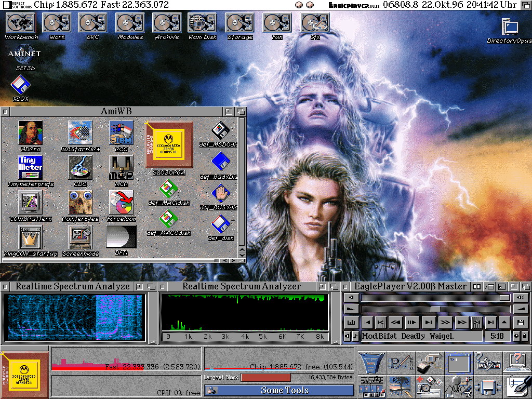Open the Ram Disk drive icon
This screenshot has height=399, width=532.
coord(202,23)
